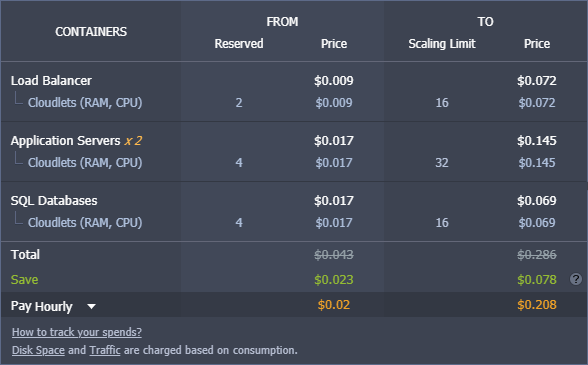Click Load Balancer reserved value 2

click(x=239, y=103)
